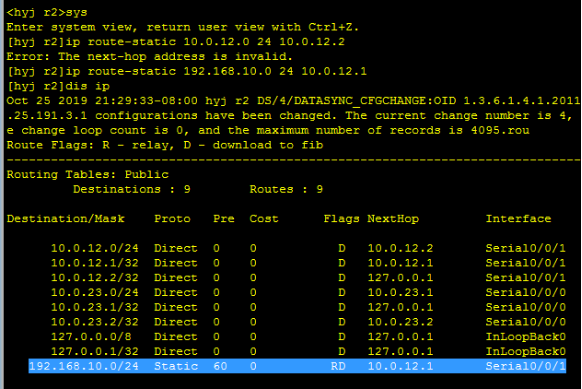Click the 'Destinations : 9' text
This screenshot has width=582, height=389.
(132, 189)
